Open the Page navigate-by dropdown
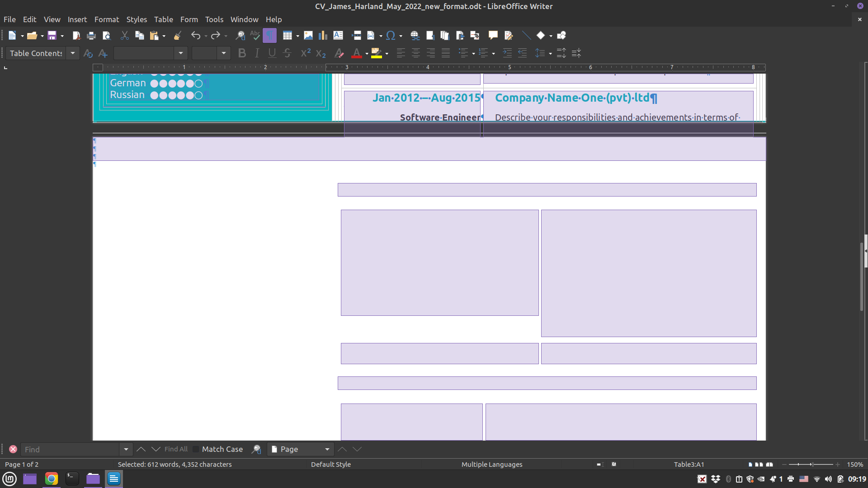 click(301, 449)
